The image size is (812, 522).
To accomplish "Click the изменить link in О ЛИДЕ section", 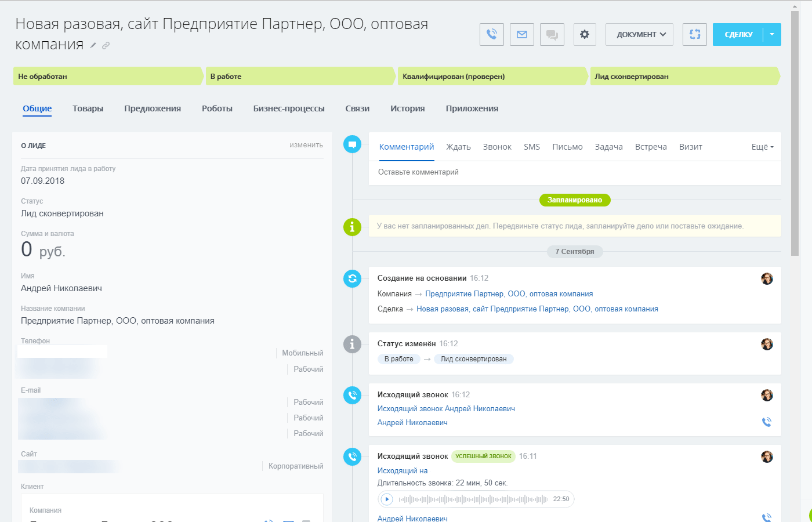I will pos(306,144).
